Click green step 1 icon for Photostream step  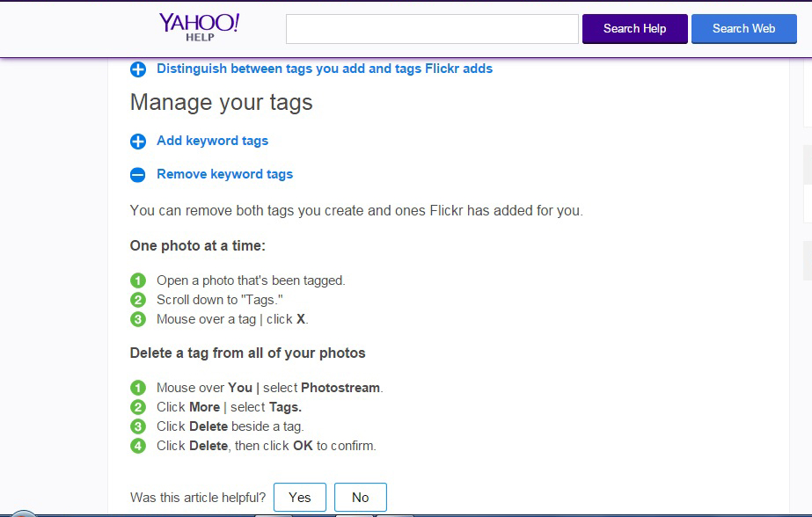[x=138, y=388]
